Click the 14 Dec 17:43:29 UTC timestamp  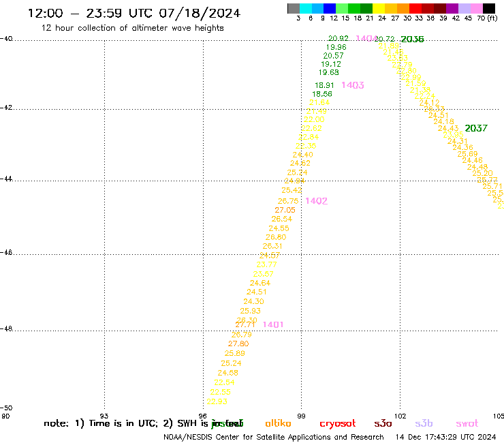pos(445,437)
